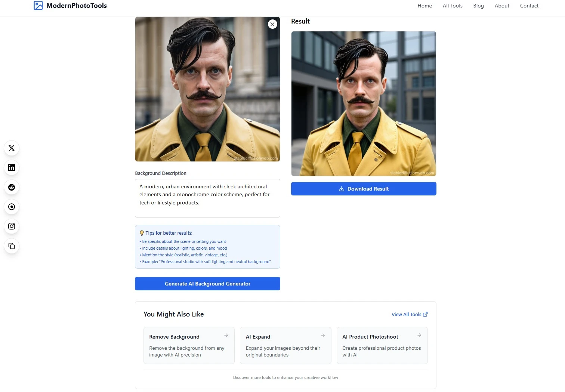Go to the Blog page
The image size is (565, 392).
(478, 6)
